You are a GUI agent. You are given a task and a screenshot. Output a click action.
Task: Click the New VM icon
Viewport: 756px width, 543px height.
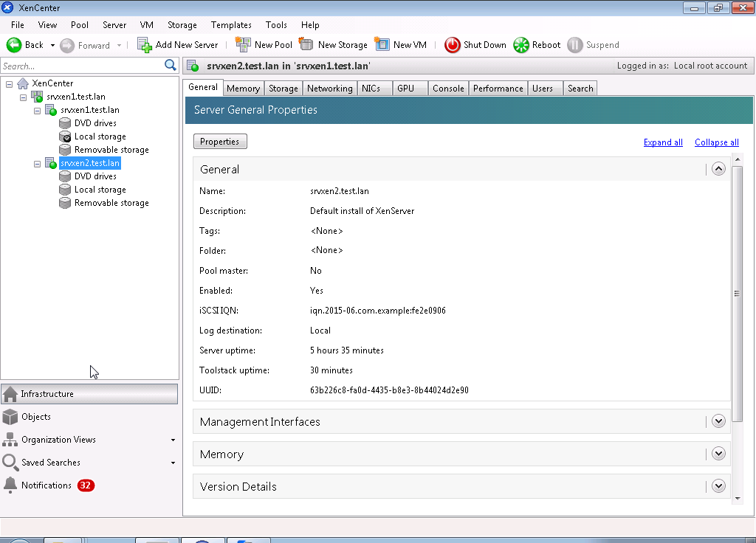(382, 44)
